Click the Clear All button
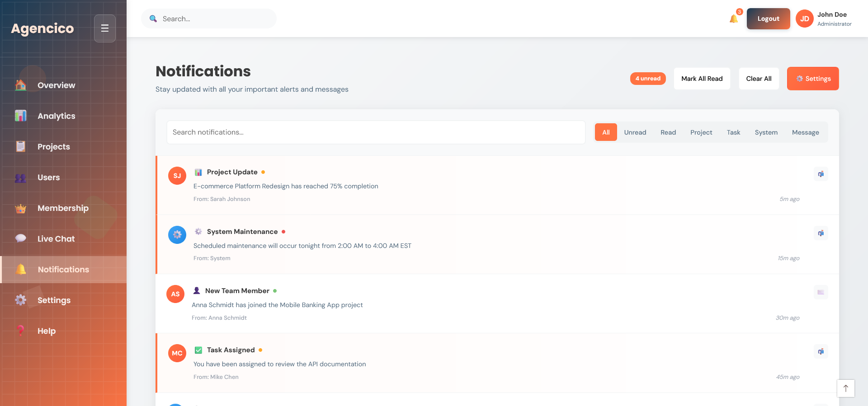Viewport: 868px width, 406px height. [x=759, y=79]
